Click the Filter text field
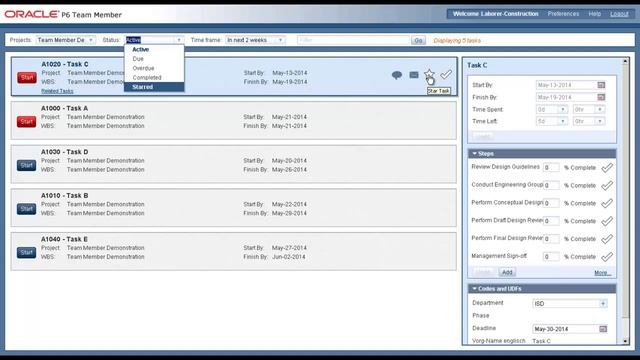 pos(353,40)
